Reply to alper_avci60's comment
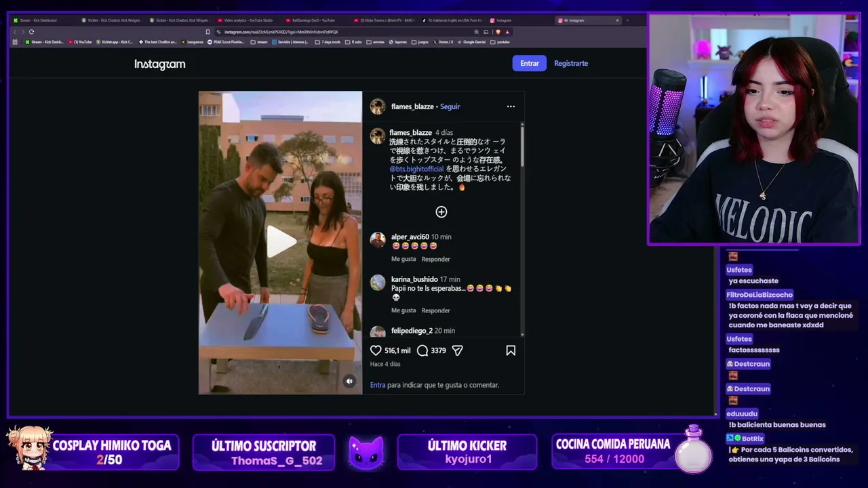868x488 pixels. click(436, 259)
